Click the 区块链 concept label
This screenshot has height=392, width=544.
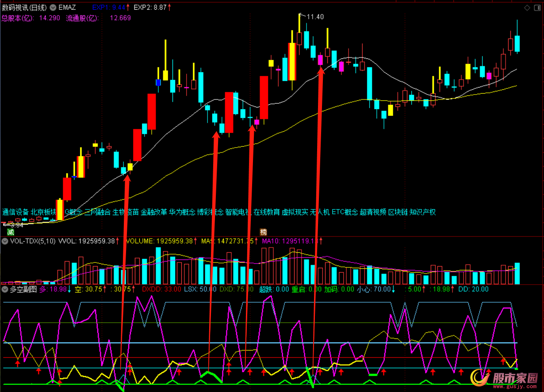[x=398, y=212]
